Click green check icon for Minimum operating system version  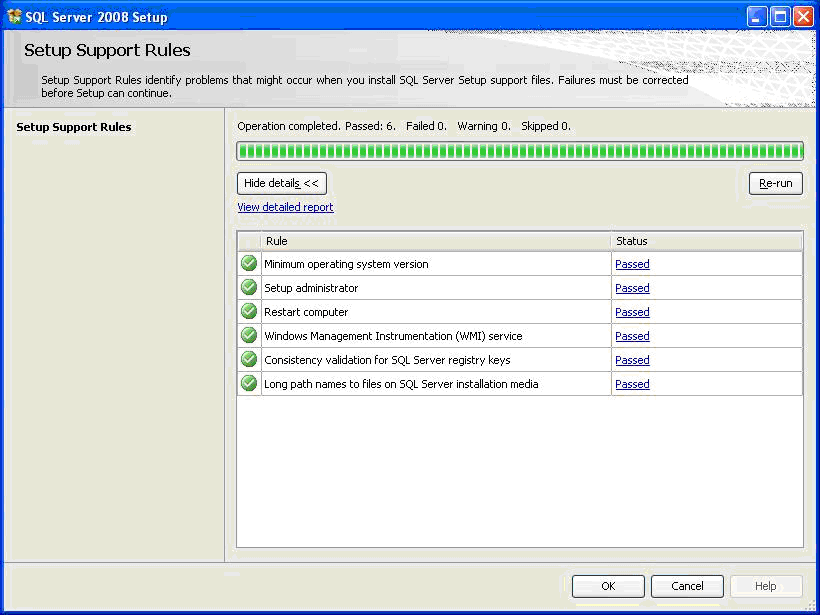(x=249, y=264)
